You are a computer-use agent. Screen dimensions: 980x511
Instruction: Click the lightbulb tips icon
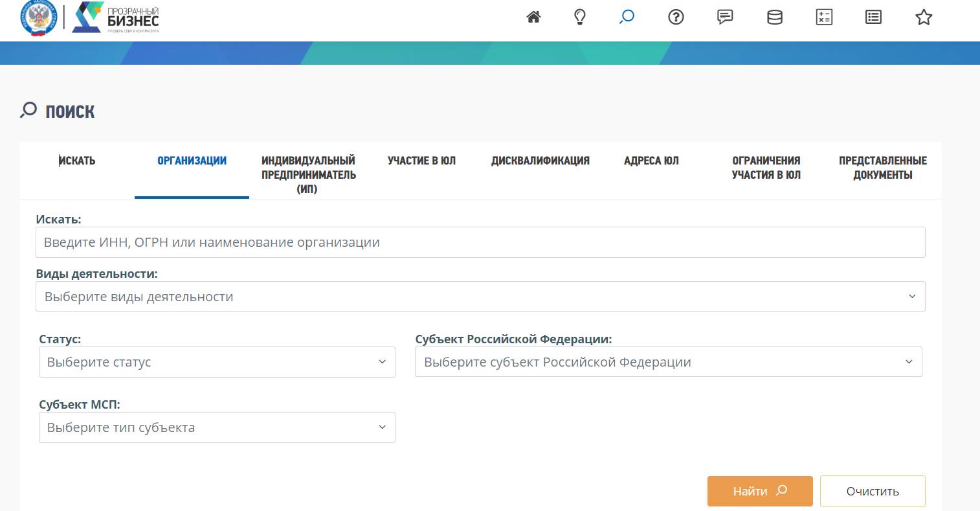pos(580,17)
